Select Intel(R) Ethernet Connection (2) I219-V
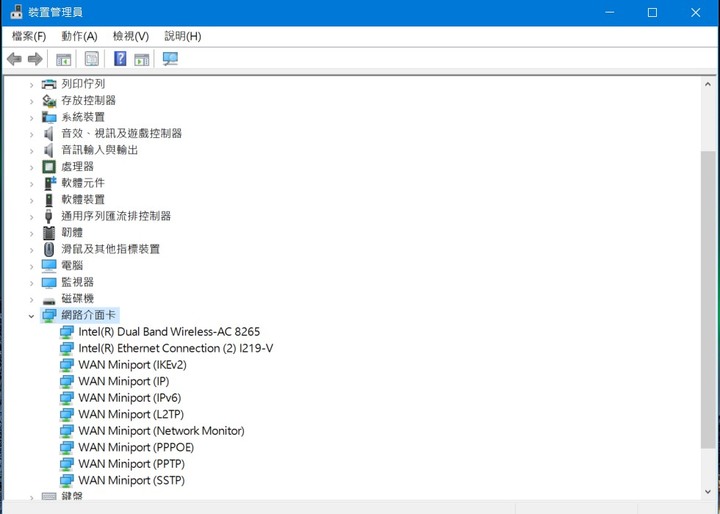Viewport: 720px width, 514px height. pyautogui.click(x=176, y=348)
